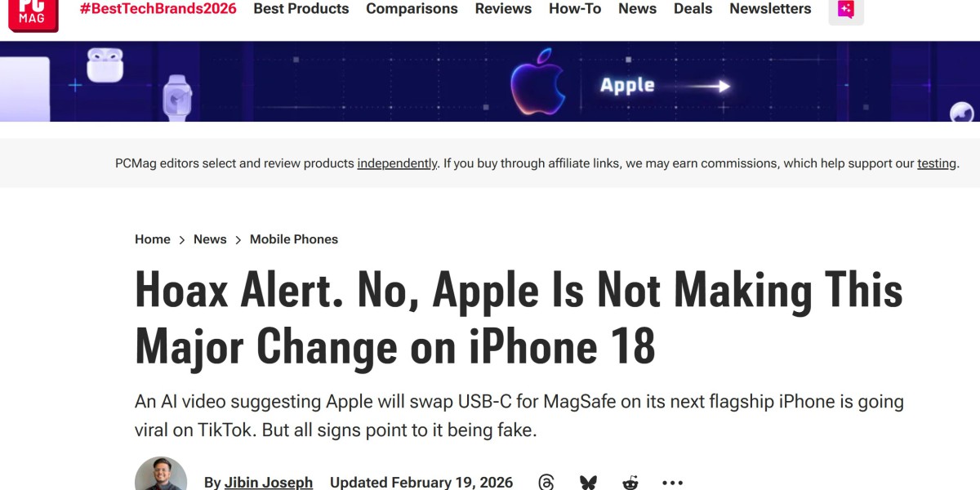Share the article on Threads
980x490 pixels.
coord(547,482)
